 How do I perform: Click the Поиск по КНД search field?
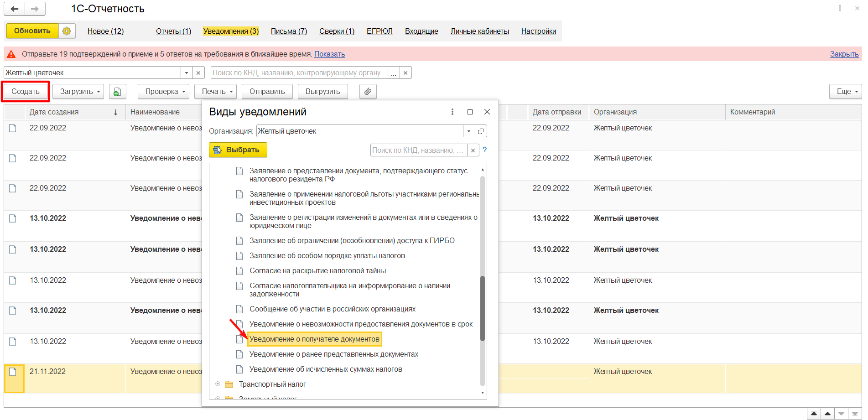(x=299, y=73)
